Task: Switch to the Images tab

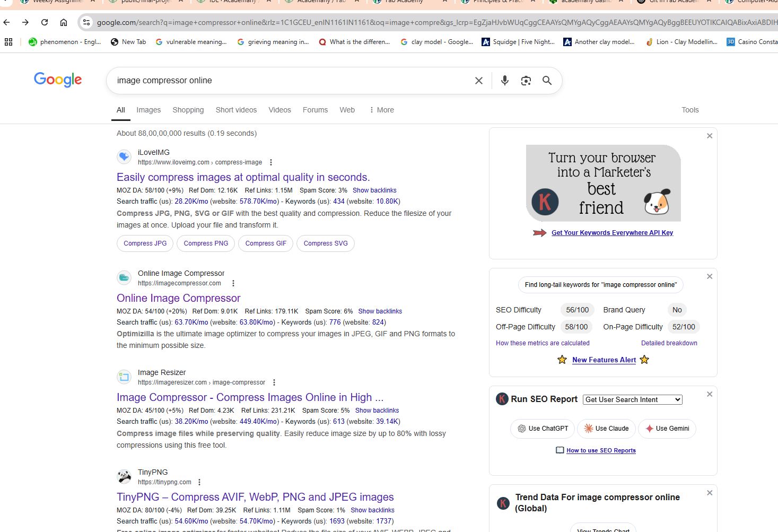Action: pos(148,110)
